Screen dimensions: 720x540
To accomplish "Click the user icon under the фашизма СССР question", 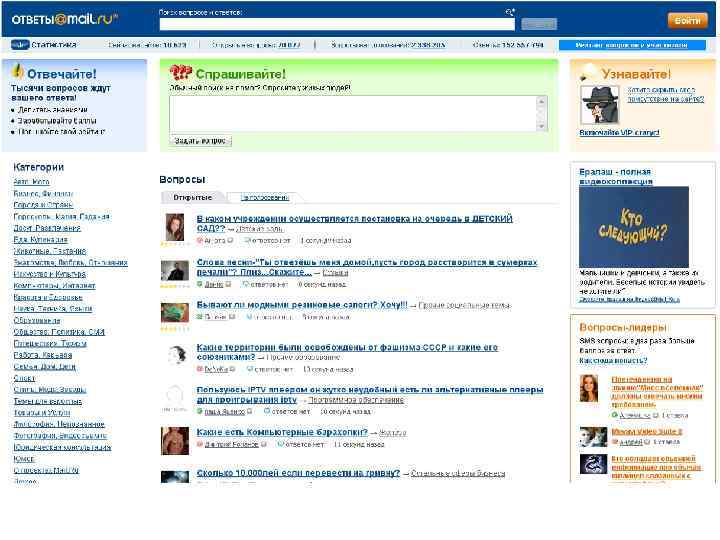I will pos(200,369).
